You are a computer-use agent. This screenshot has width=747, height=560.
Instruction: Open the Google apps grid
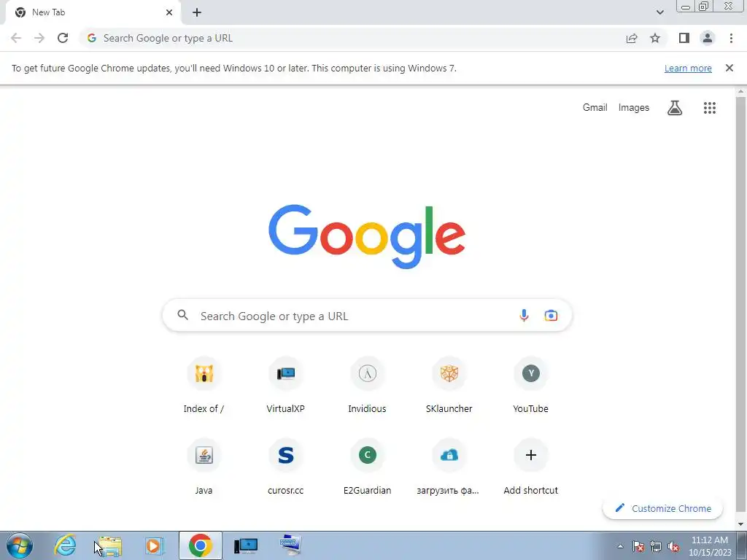coord(710,108)
